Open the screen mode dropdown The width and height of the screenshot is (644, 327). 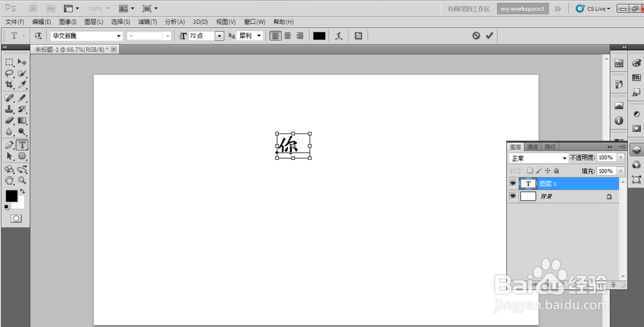(150, 8)
